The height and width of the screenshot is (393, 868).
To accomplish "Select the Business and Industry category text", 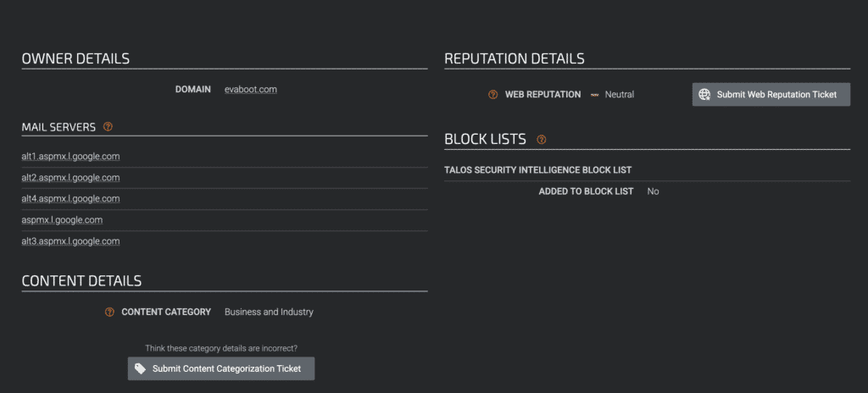I will pos(269,313).
